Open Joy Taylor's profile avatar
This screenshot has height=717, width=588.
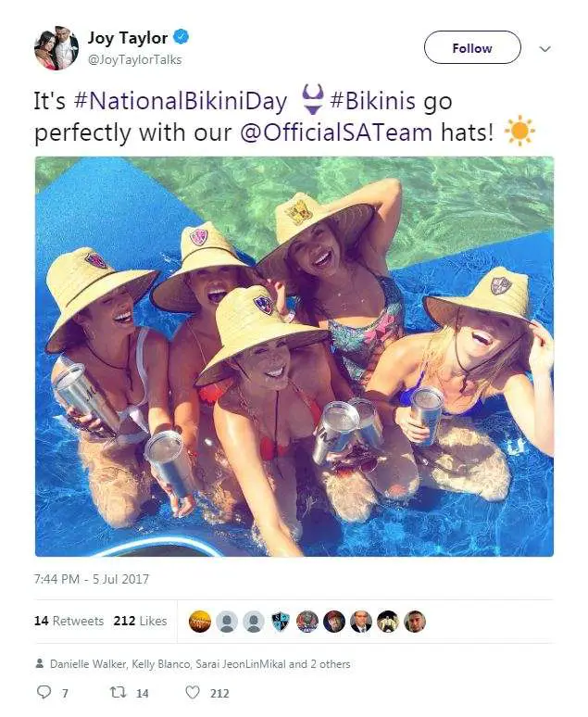point(56,48)
